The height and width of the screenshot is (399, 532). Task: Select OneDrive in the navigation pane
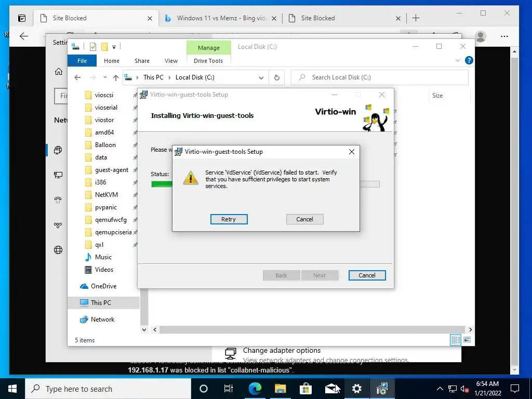[x=103, y=286]
